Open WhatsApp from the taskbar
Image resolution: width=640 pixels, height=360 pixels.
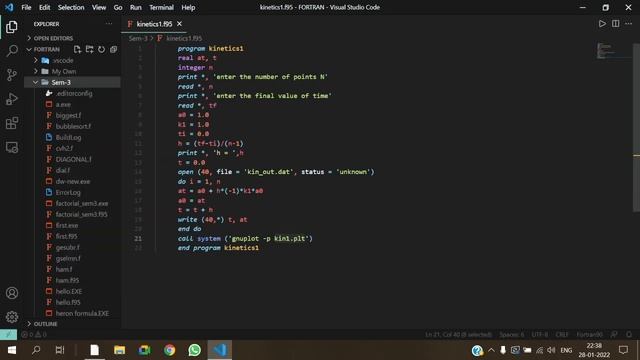point(195,350)
